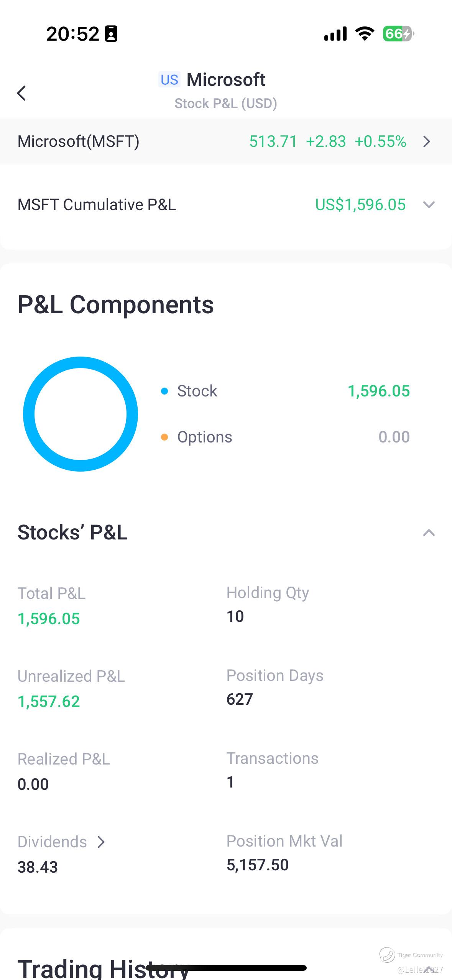
Task: Select the Stock legend blue dot
Action: click(x=164, y=391)
